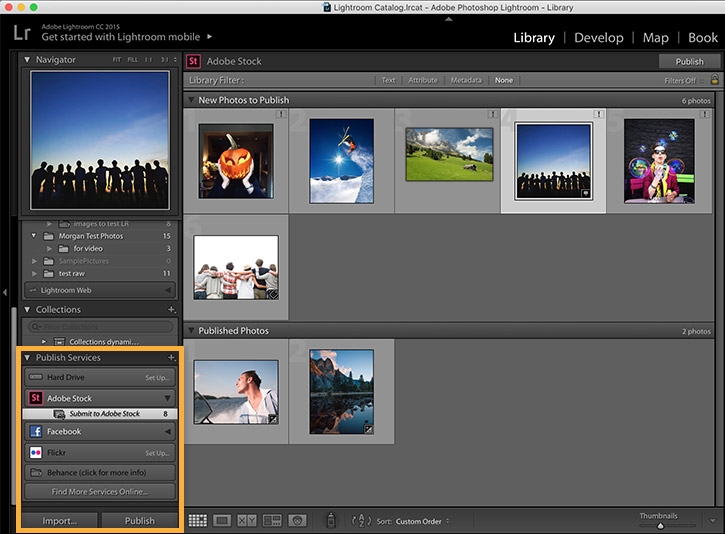Enable the Attribute library filter
Image resolution: width=725 pixels, height=534 pixels.
point(422,80)
